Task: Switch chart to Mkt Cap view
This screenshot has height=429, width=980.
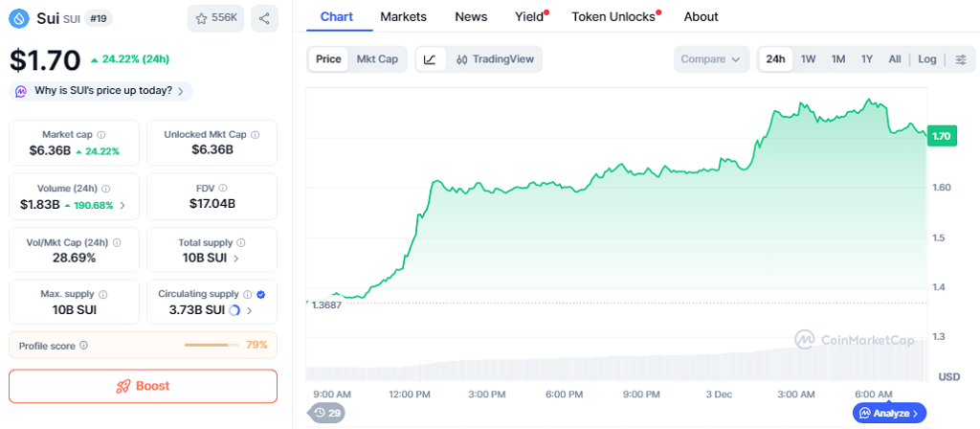Action: click(377, 59)
